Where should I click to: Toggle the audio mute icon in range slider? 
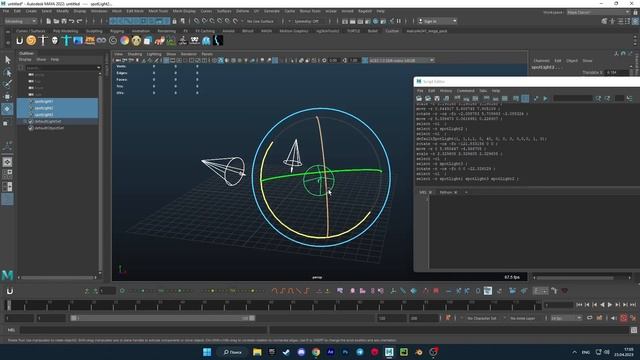click(x=613, y=318)
